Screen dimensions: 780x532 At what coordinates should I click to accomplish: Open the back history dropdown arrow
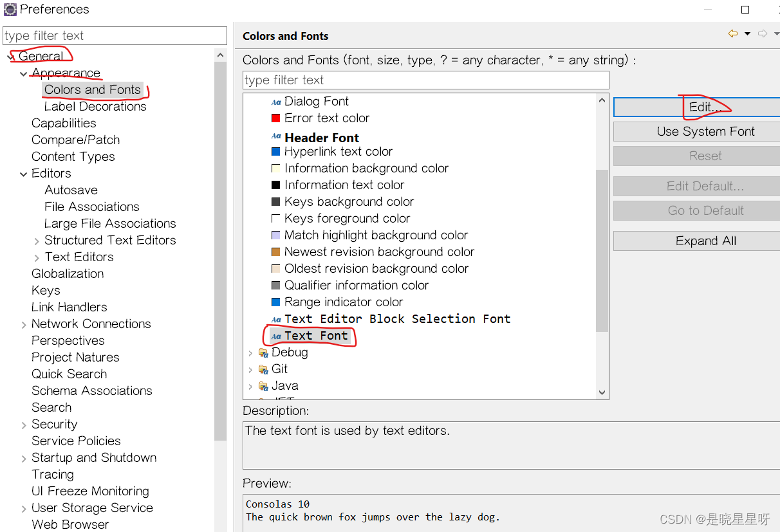747,34
